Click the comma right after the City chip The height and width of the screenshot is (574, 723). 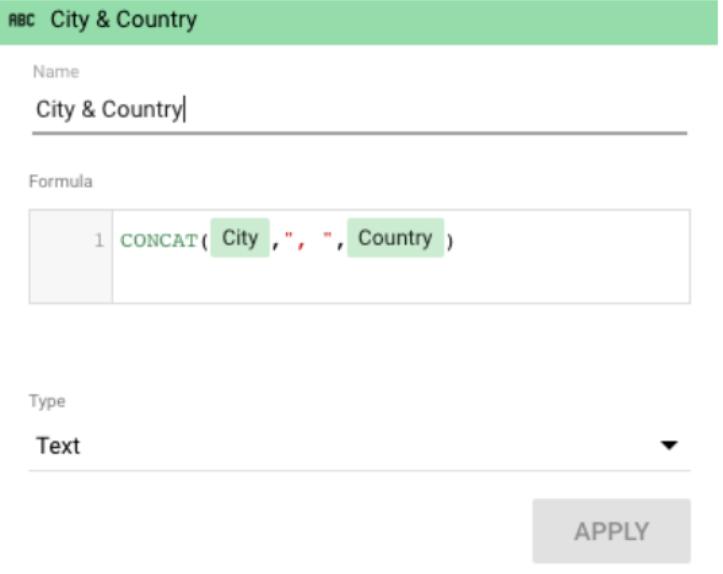tap(275, 241)
